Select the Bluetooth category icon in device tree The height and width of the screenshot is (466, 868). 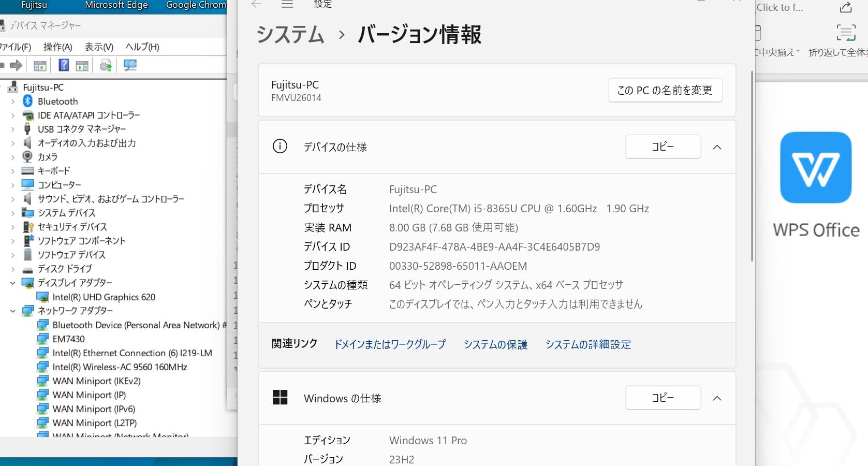(28, 101)
